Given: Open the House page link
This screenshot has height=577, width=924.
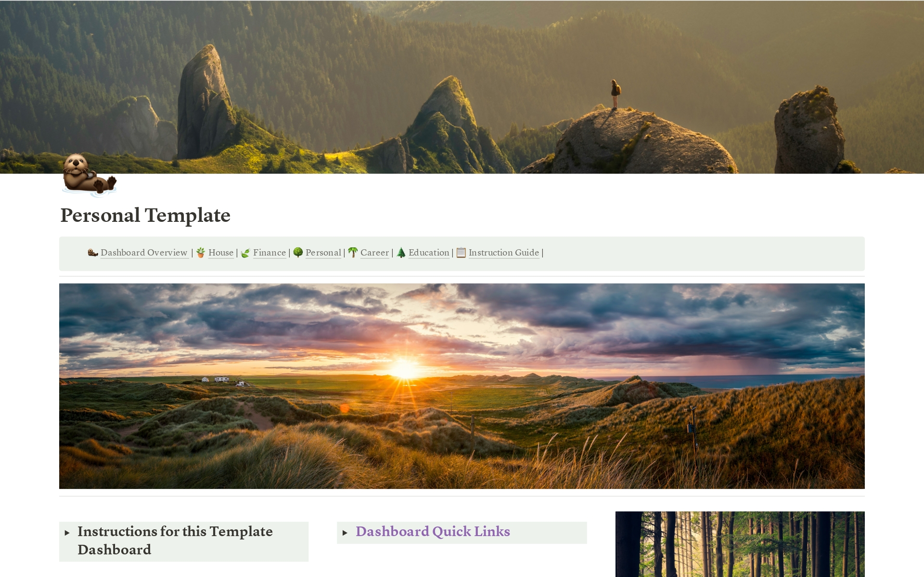Looking at the screenshot, I should [x=221, y=253].
